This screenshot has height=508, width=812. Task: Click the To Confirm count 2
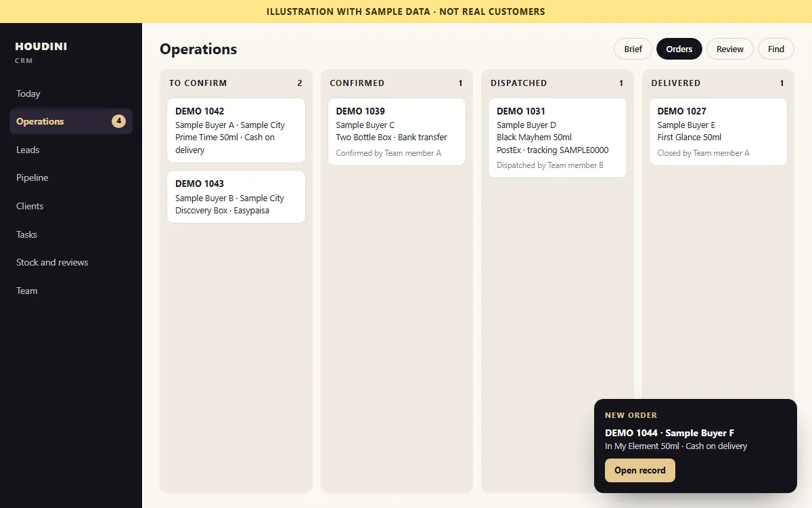click(300, 83)
